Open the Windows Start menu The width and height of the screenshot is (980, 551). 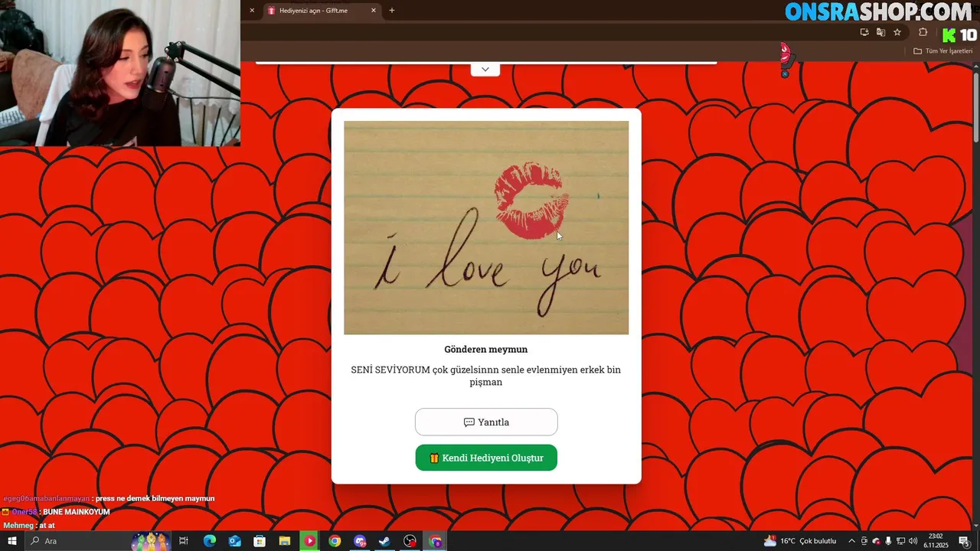pyautogui.click(x=12, y=541)
